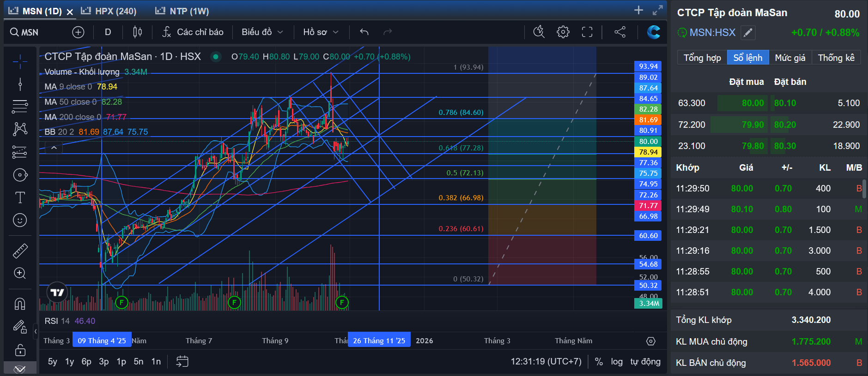Select the Text annotation tool
The image size is (868, 376).
(x=20, y=197)
